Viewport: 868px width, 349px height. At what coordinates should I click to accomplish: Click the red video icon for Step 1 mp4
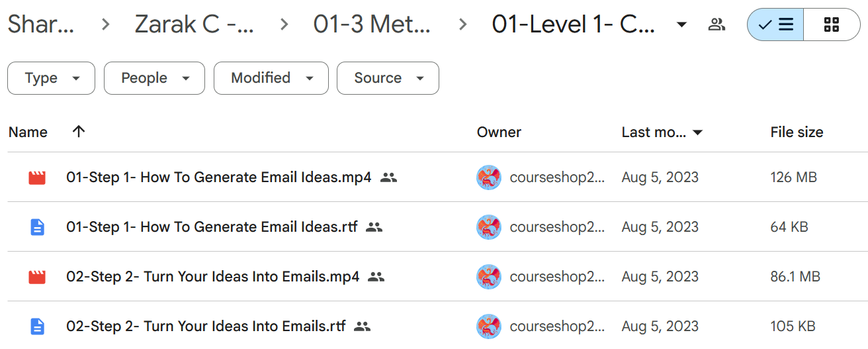click(x=37, y=177)
